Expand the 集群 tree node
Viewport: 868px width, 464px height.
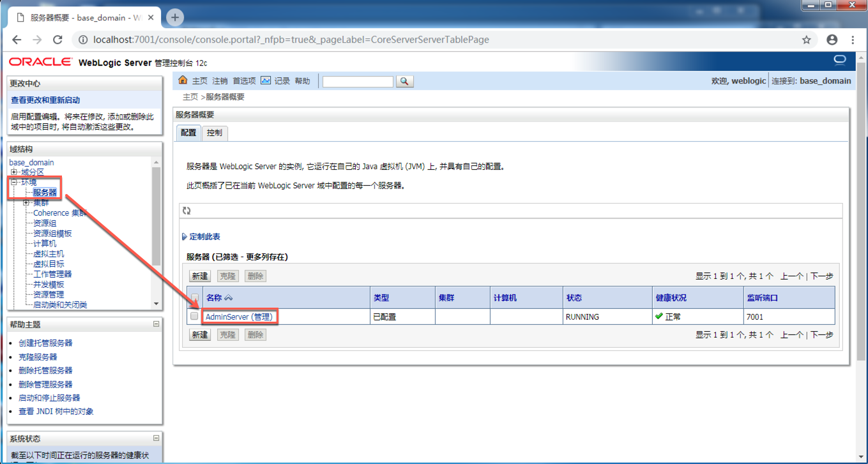coord(26,203)
